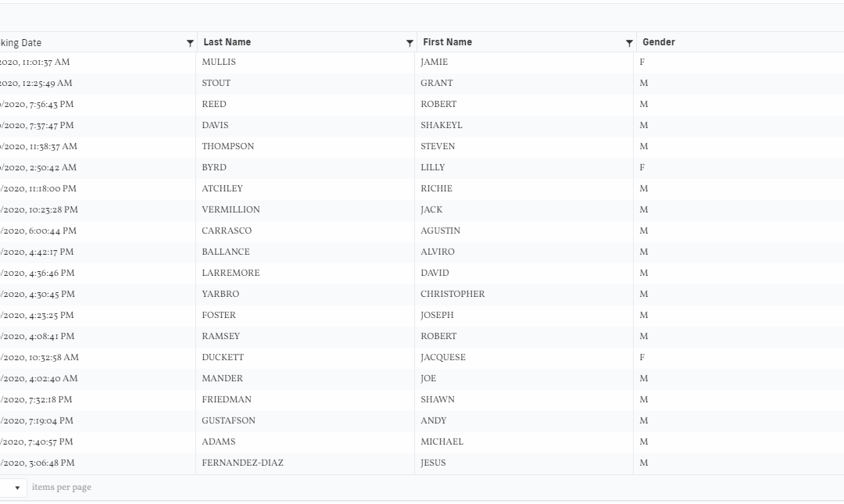The image size is (844, 504).
Task: Select the STOUT row last name
Action: tap(216, 84)
